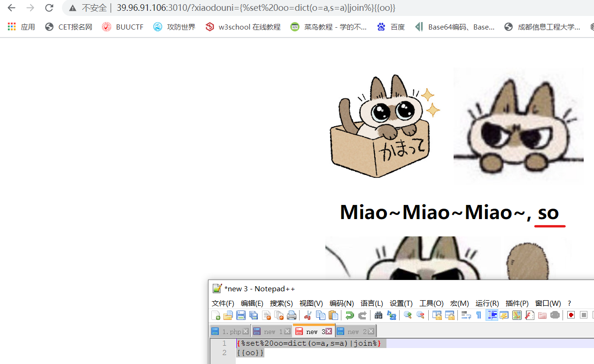Show all characters with pilcrow icon
This screenshot has height=364, width=594.
click(x=478, y=315)
